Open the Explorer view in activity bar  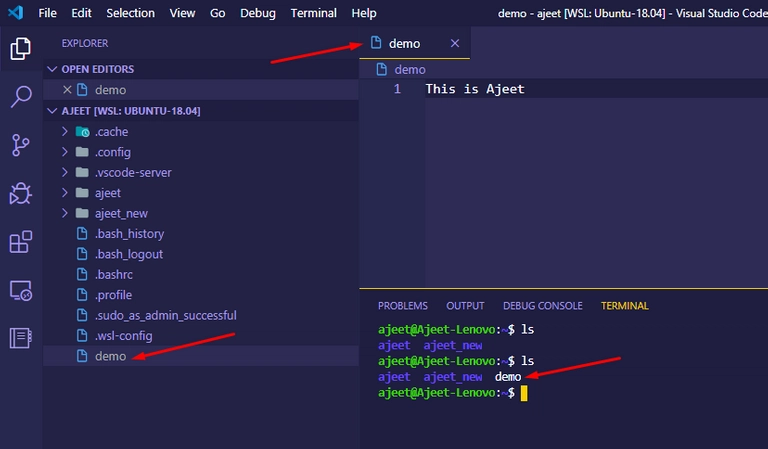[21, 48]
